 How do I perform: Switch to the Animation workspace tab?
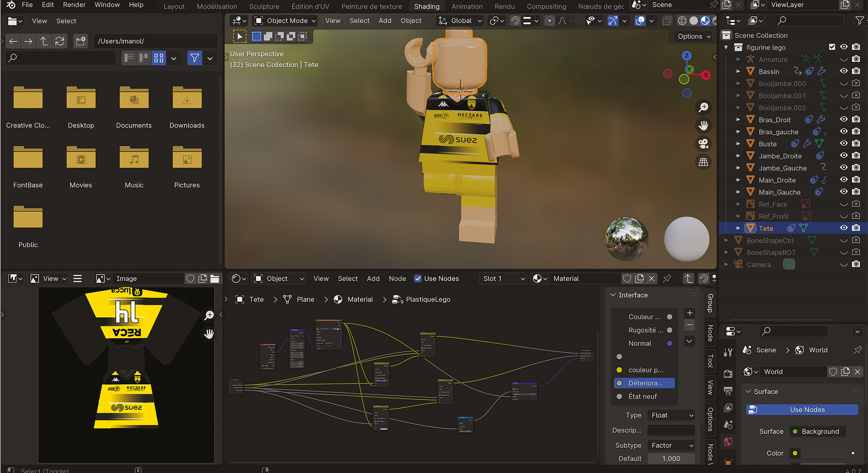point(467,6)
